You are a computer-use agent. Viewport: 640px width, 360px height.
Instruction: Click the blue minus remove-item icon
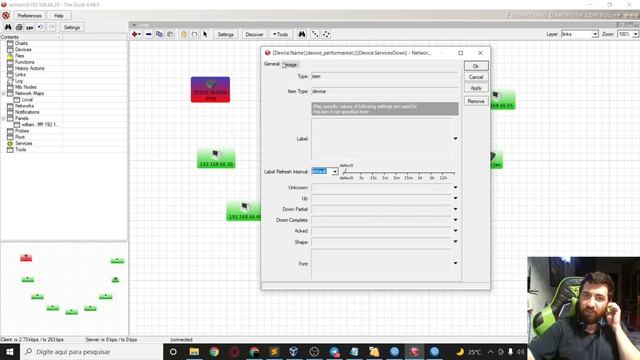coord(149,34)
